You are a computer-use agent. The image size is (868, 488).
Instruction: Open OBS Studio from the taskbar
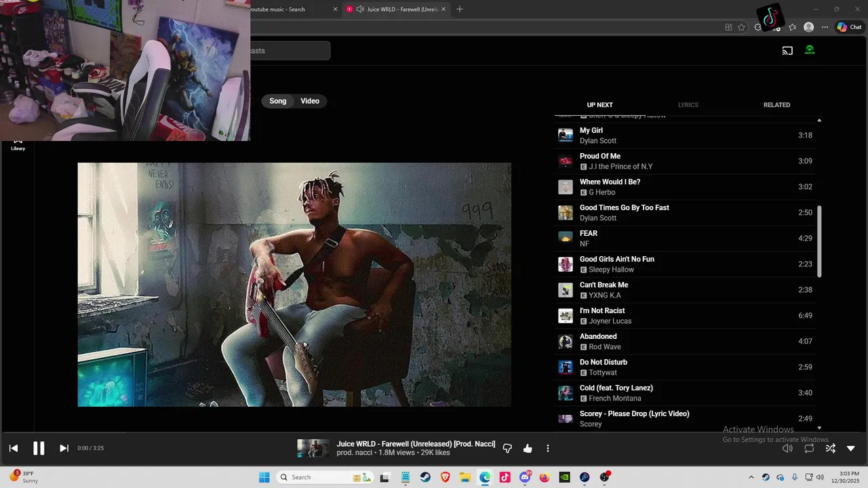click(604, 477)
